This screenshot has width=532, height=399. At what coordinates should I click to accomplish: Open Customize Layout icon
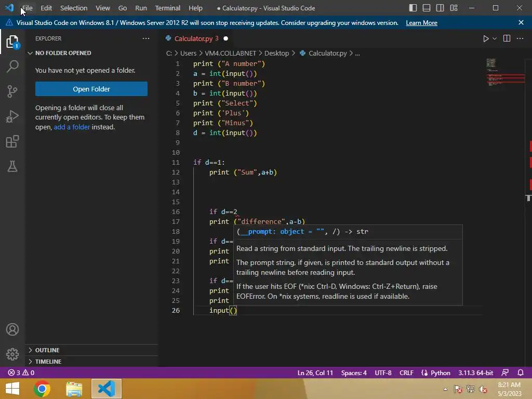(x=454, y=8)
